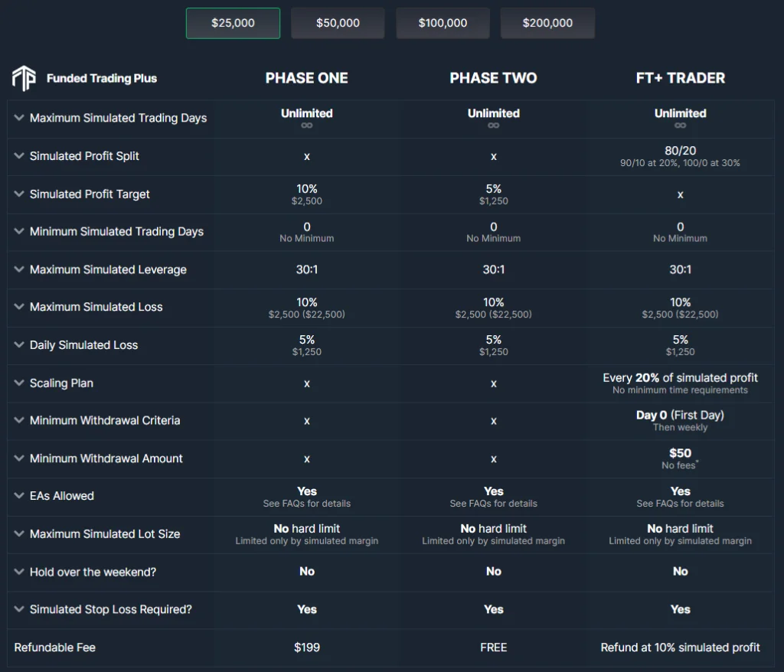The image size is (784, 672).
Task: Expand EAs Allowed row chevron
Action: pyautogui.click(x=19, y=495)
